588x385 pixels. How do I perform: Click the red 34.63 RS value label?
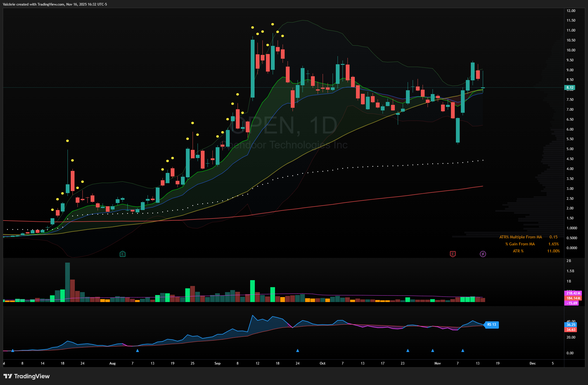[571, 330]
